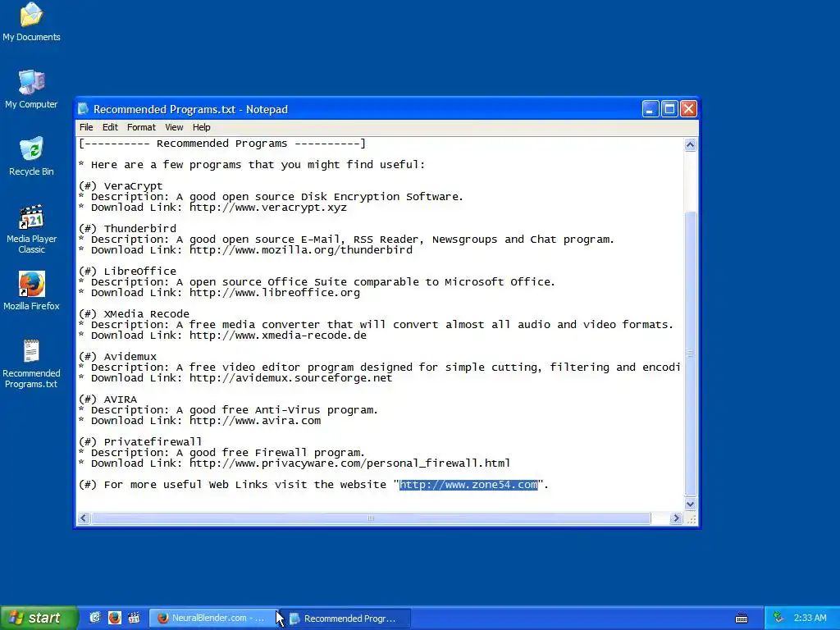Click the "good free Anti-Virus program" line
The width and height of the screenshot is (840, 630).
228,410
